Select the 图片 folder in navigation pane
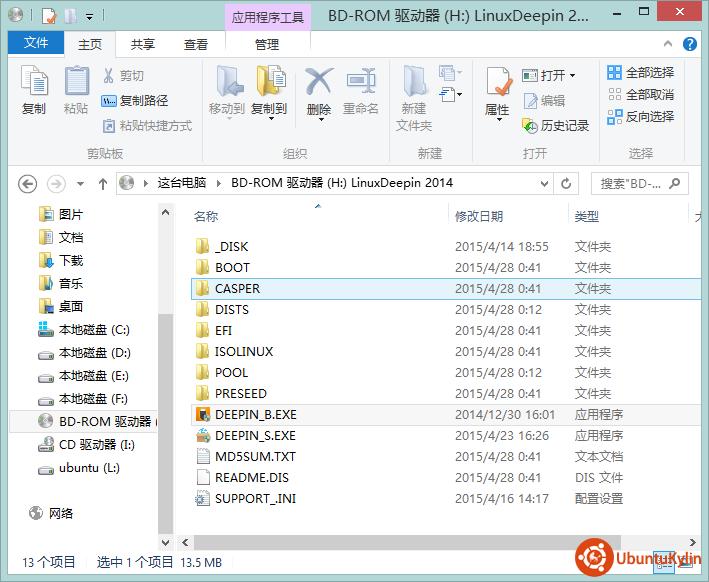Viewport: 709px width, 582px height. point(61,214)
